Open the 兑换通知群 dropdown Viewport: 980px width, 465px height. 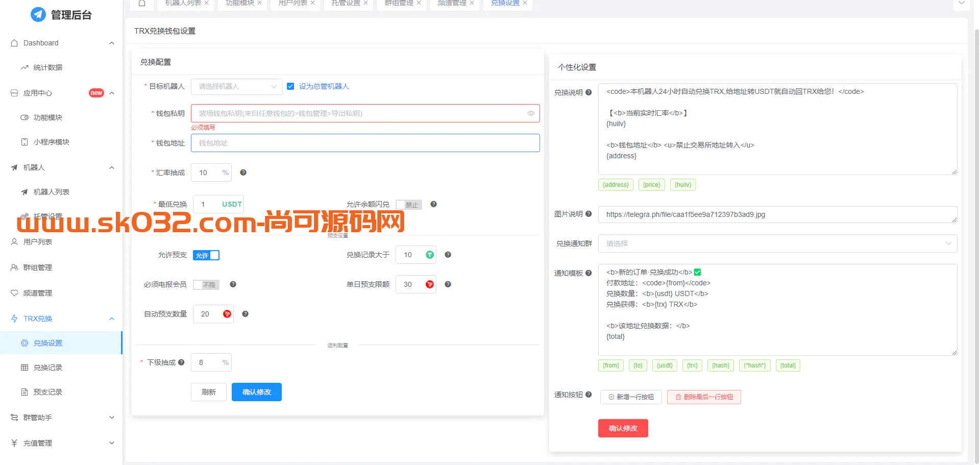tap(778, 243)
